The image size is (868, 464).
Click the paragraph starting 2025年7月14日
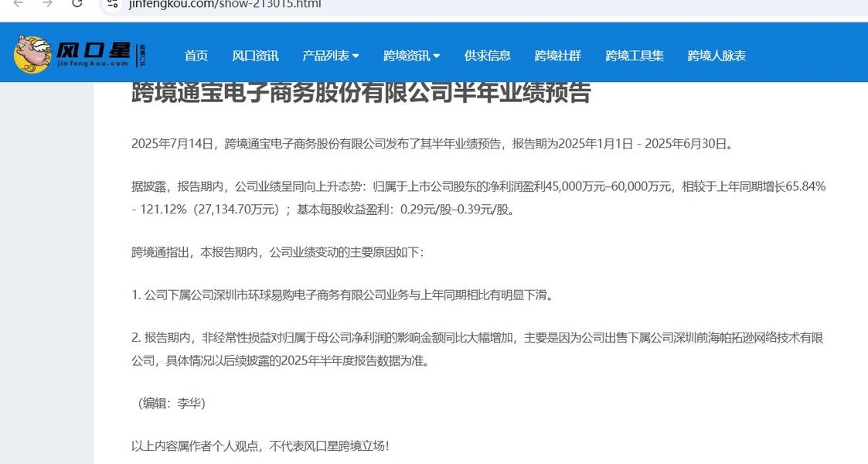(x=434, y=144)
